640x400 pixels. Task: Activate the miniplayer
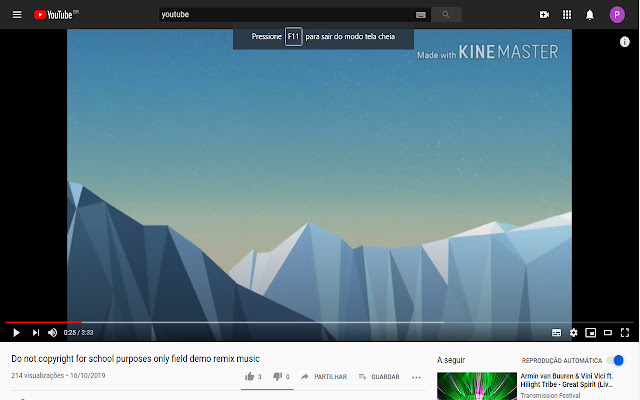coord(591,333)
